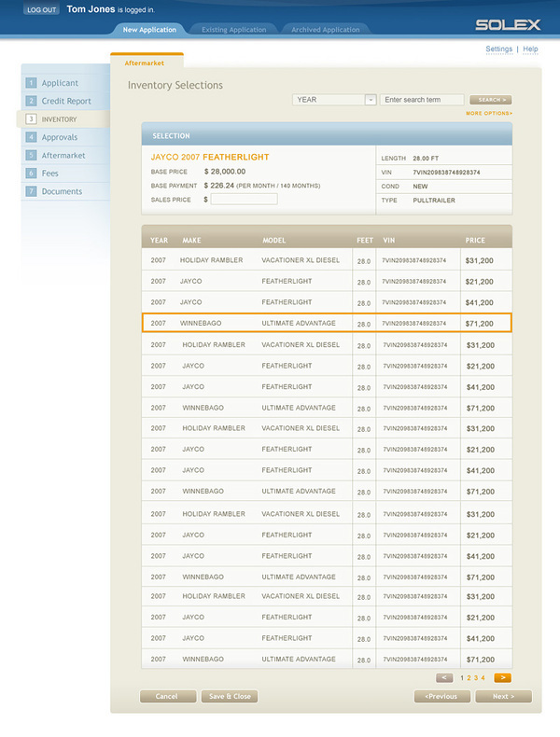Select the first Holiday Rambler Vacationer XL Diesel row

coord(327,260)
